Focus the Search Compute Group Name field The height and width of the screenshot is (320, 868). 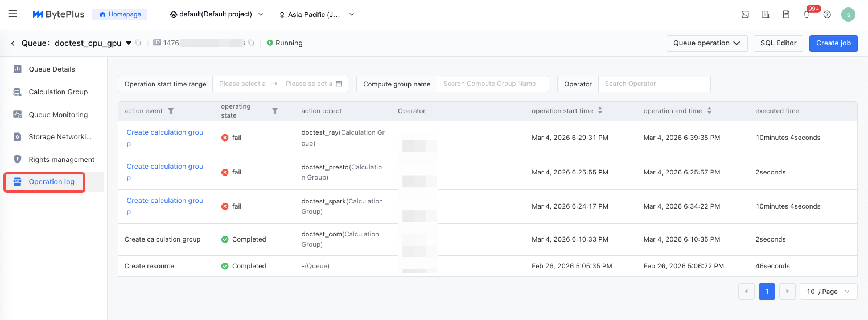(x=492, y=84)
